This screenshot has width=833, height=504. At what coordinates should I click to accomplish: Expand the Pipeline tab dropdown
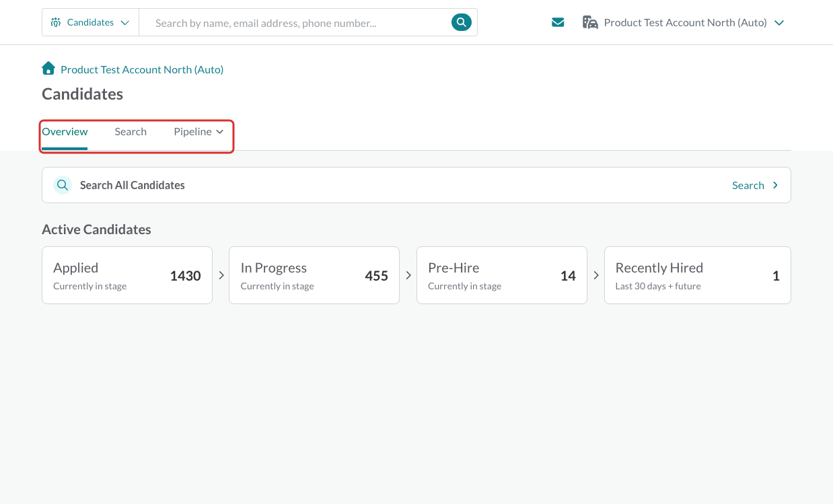point(198,132)
